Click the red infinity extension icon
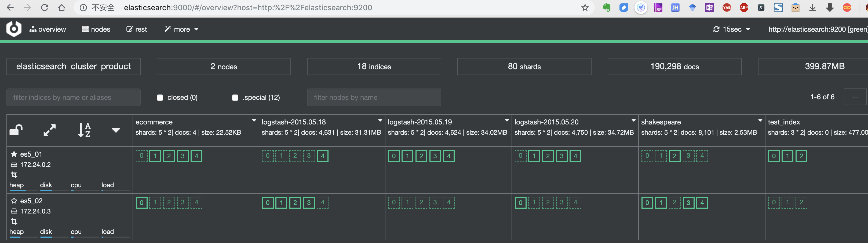Screen dimensions: 868x243 coord(847,8)
